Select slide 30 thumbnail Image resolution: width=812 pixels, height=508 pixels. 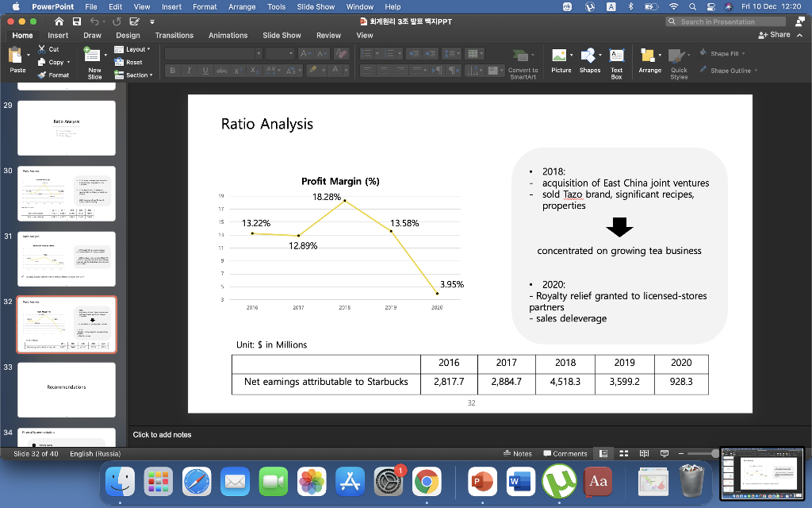[67, 194]
